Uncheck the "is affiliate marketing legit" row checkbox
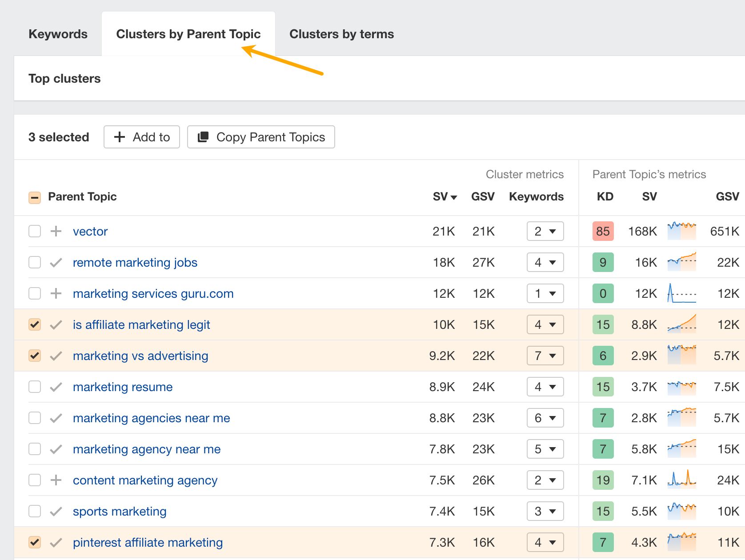The image size is (745, 560). [x=34, y=324]
